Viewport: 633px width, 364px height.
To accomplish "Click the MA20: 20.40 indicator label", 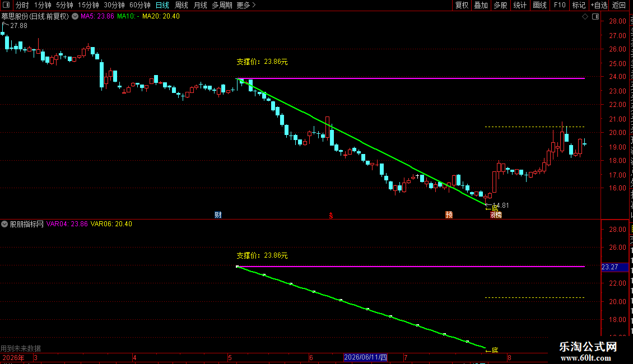I will click(161, 17).
